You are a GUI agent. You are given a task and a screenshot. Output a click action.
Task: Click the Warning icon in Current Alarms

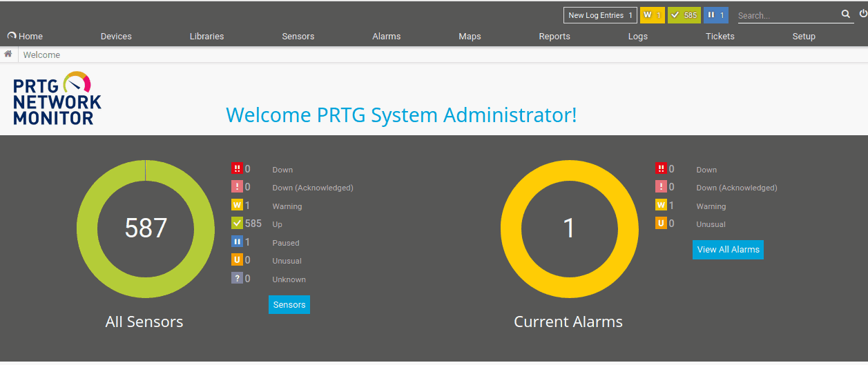tap(661, 205)
